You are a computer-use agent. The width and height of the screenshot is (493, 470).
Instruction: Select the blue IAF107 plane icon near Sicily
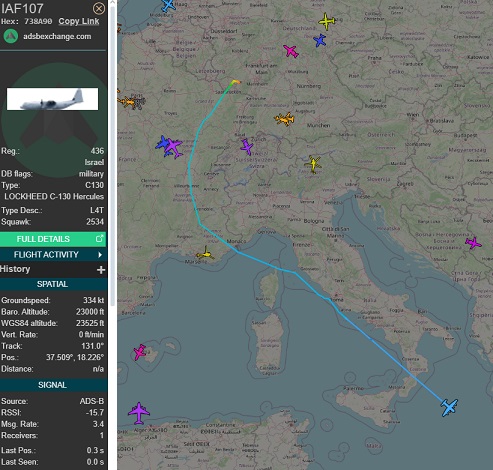pyautogui.click(x=449, y=407)
